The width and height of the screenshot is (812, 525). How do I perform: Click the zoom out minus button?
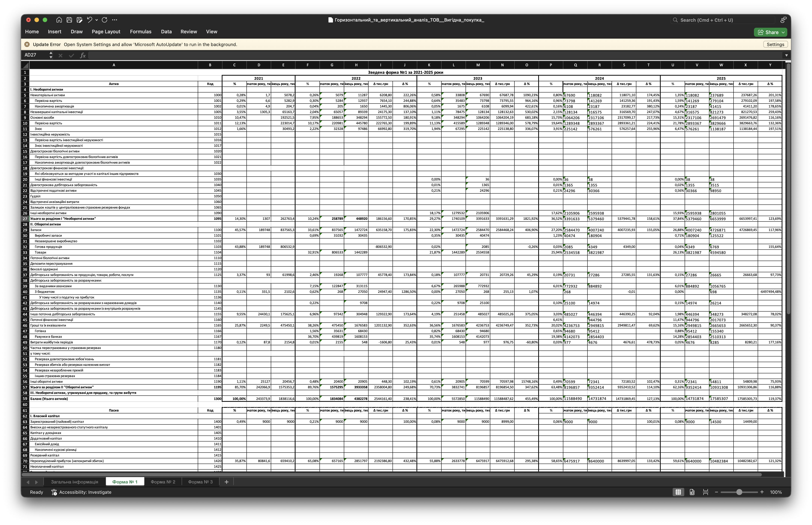point(716,492)
